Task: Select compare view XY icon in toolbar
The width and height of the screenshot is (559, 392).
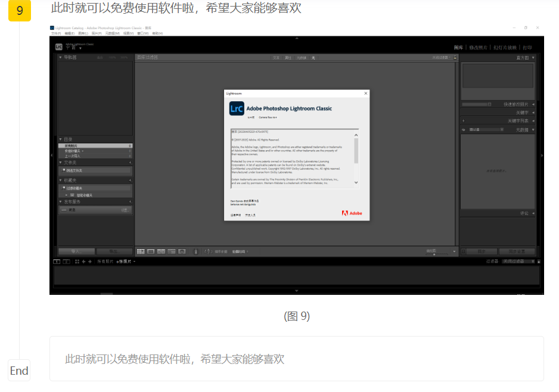Action: [x=161, y=251]
